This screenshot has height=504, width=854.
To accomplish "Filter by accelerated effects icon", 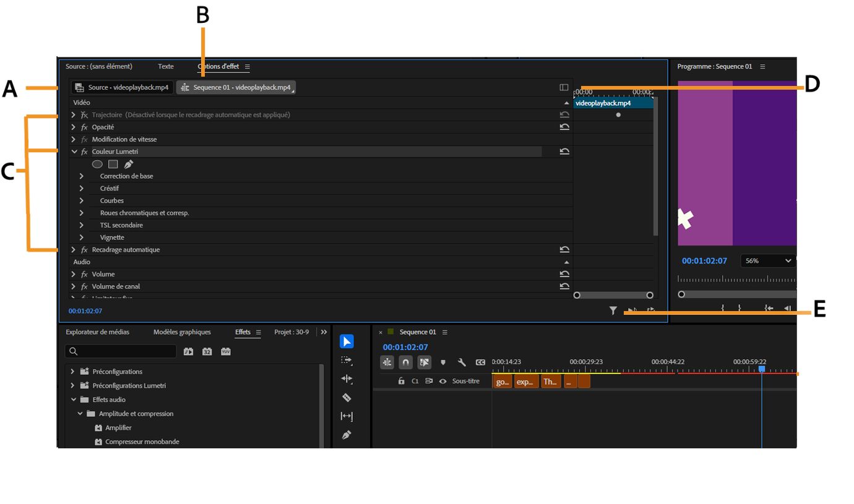I will 188,352.
